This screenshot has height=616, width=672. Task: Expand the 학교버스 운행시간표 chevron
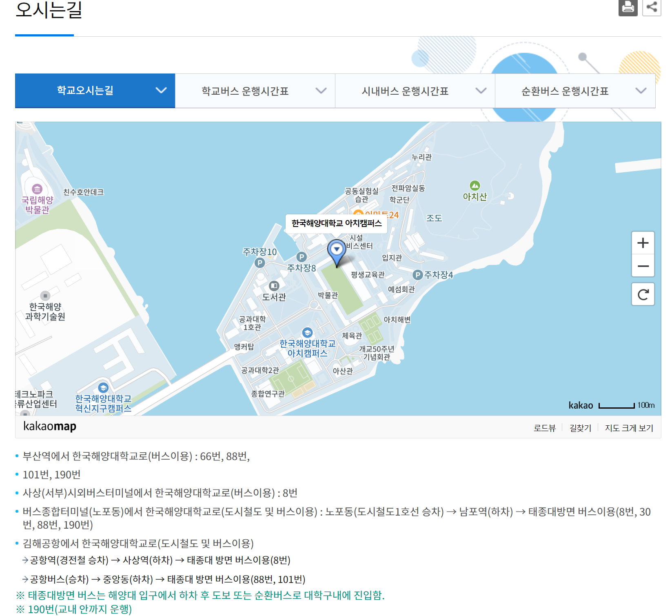[321, 91]
